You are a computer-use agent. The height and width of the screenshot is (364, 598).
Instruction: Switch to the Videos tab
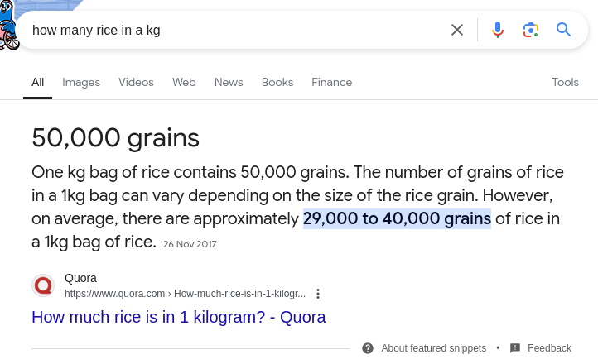pyautogui.click(x=136, y=82)
